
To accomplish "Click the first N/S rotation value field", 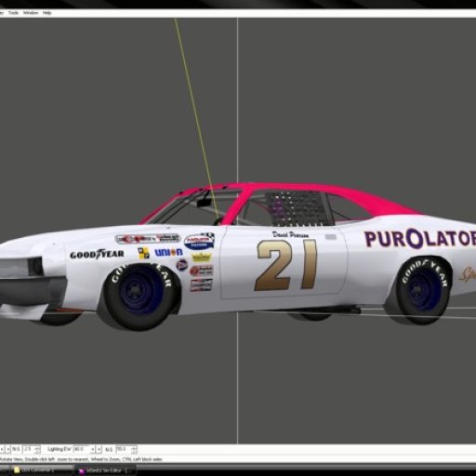I will click(28, 449).
